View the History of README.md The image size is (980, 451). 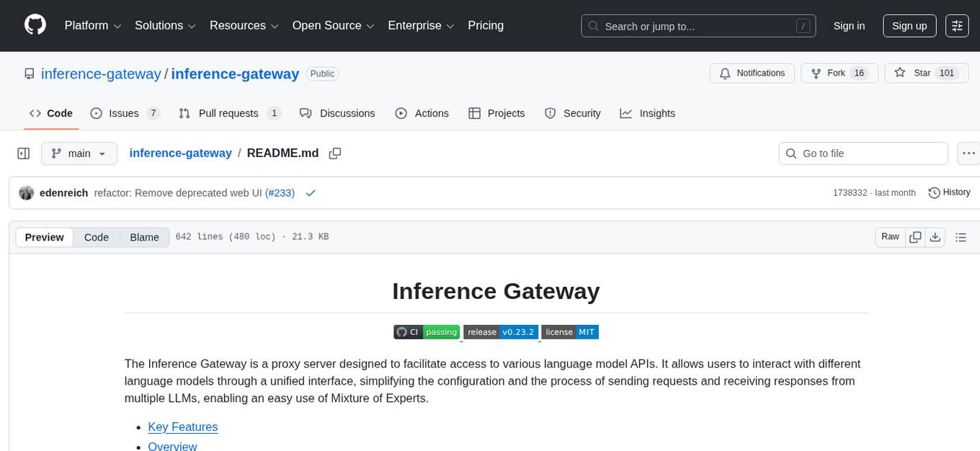pyautogui.click(x=949, y=192)
